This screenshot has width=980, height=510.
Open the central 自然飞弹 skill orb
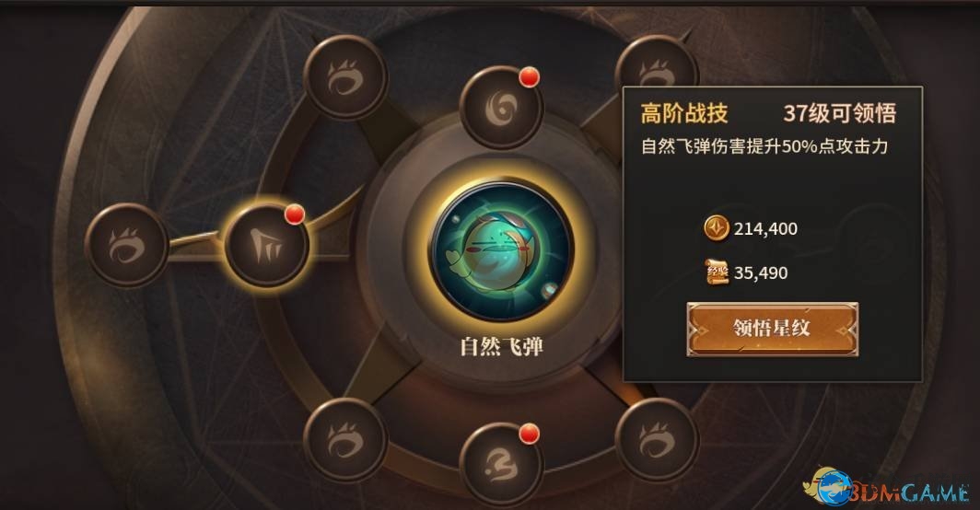(x=501, y=250)
